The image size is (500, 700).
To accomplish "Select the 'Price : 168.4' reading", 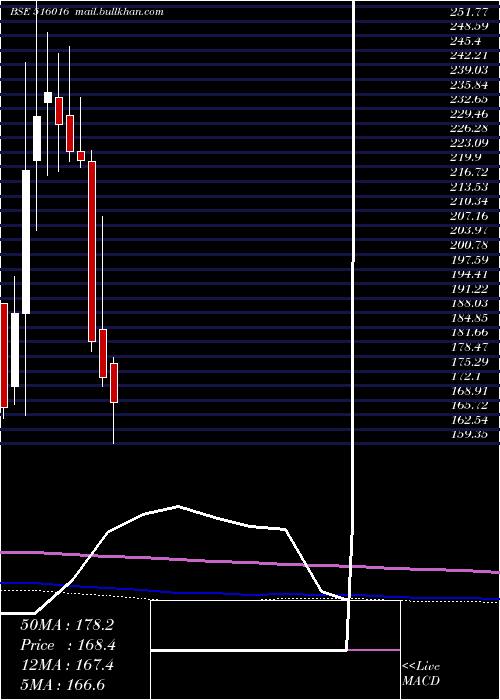I will (68, 645).
